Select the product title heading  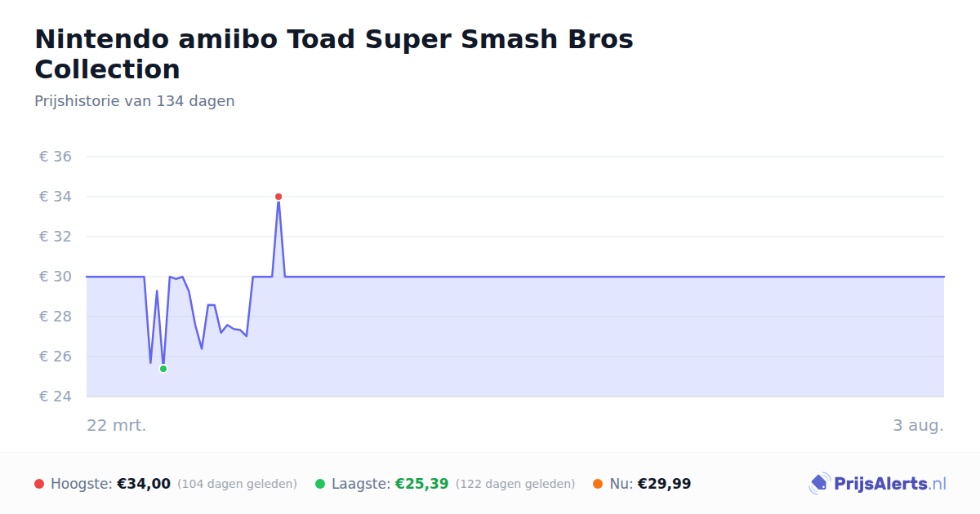(x=334, y=54)
